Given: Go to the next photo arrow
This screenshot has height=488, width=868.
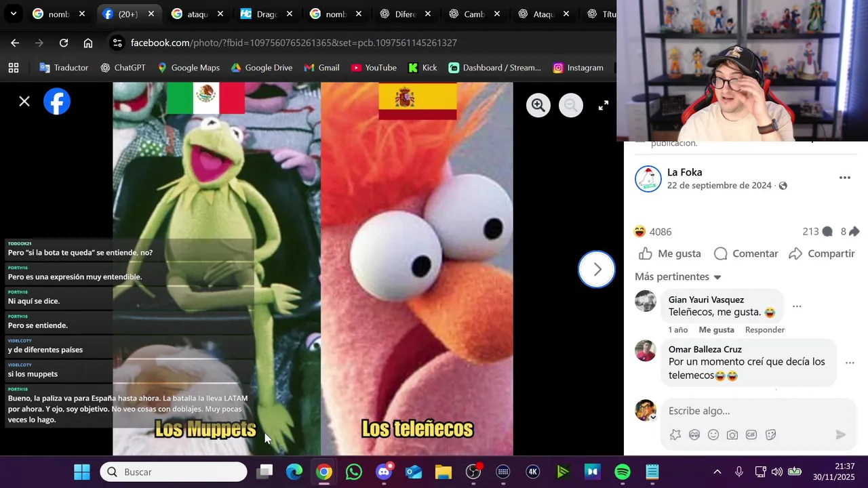Looking at the screenshot, I should [597, 270].
